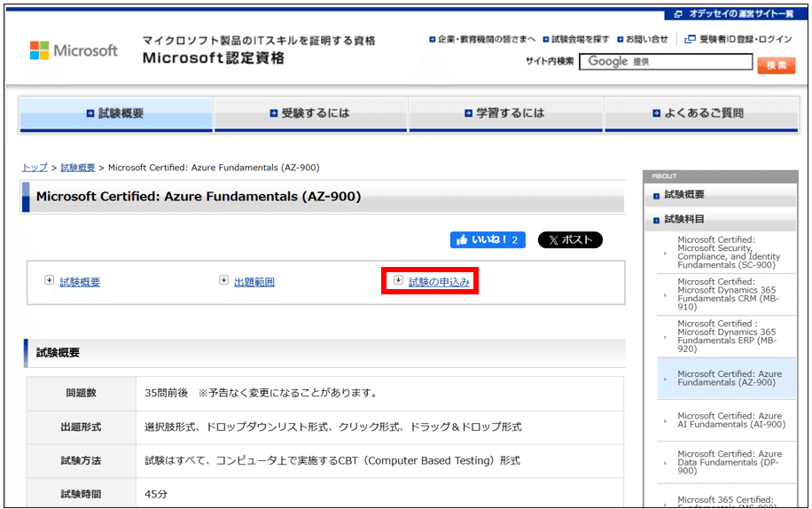The width and height of the screenshot is (812, 509).
Task: Go to 試験概要 breadcrumb link
Action: [x=78, y=168]
